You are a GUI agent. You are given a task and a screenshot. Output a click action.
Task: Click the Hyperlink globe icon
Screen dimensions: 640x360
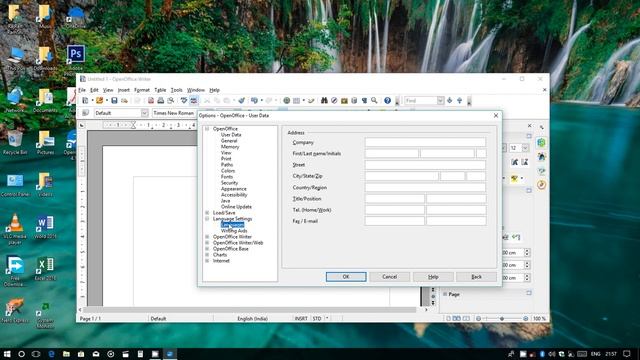[287, 100]
